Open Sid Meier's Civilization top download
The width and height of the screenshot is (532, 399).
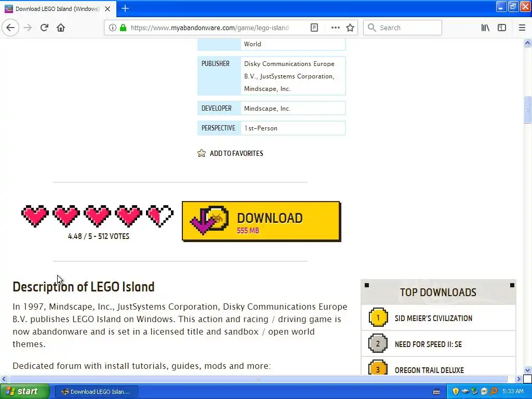coord(433,318)
